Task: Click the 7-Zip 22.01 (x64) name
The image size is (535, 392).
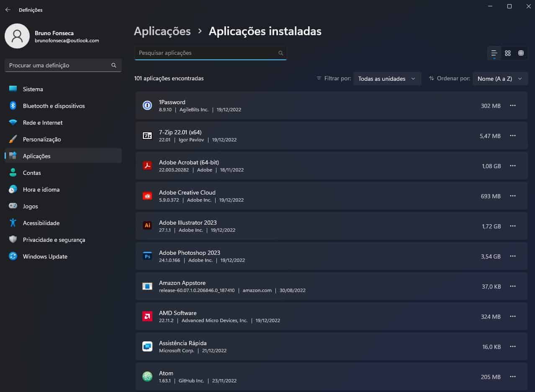Action: tap(180, 132)
